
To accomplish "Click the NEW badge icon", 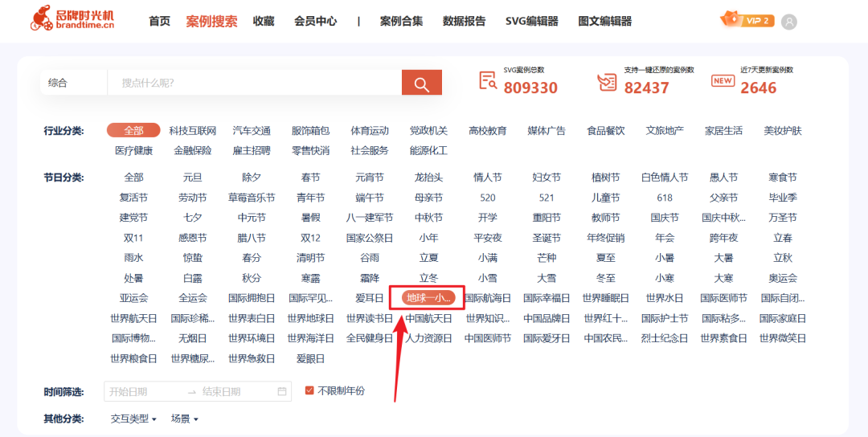I will (x=723, y=81).
